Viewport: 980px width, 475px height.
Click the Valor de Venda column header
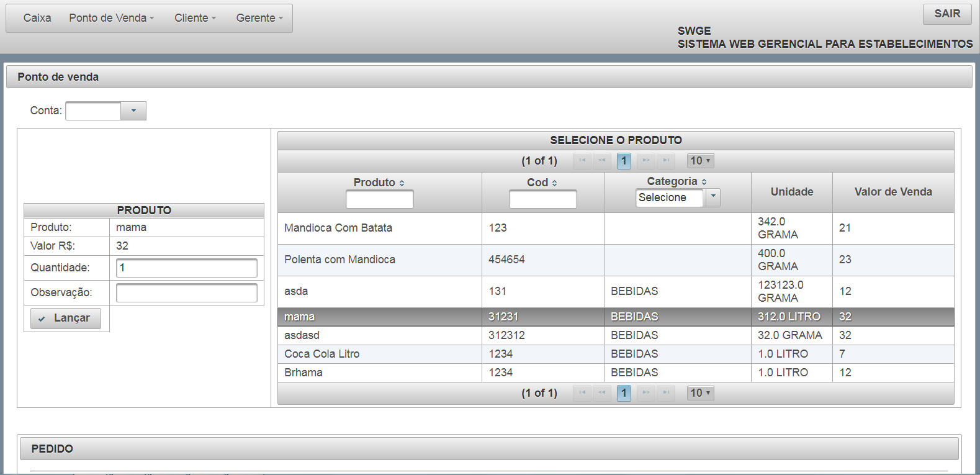coord(893,192)
